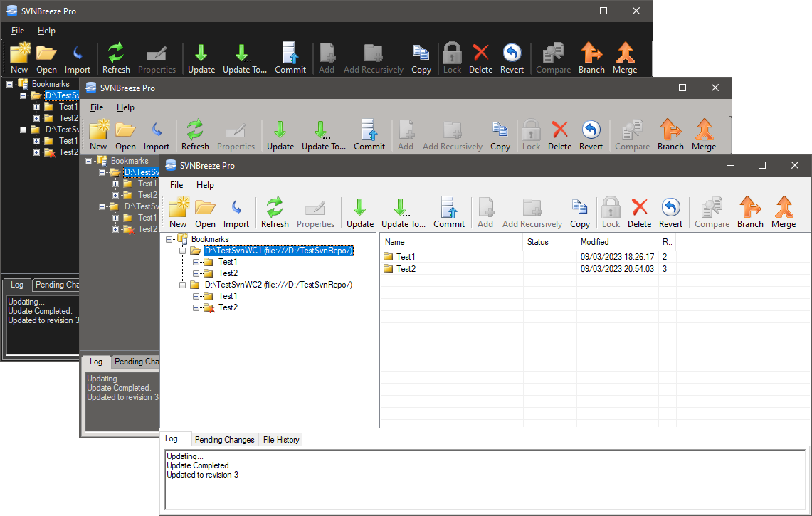Click Update To... in front window
812x516 pixels.
(x=404, y=213)
